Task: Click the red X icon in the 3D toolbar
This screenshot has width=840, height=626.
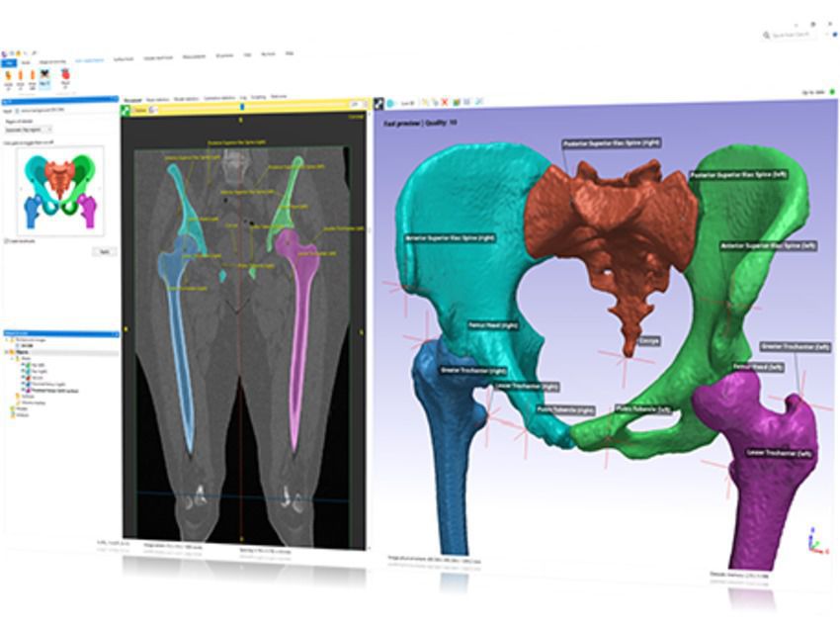Action: pyautogui.click(x=445, y=102)
